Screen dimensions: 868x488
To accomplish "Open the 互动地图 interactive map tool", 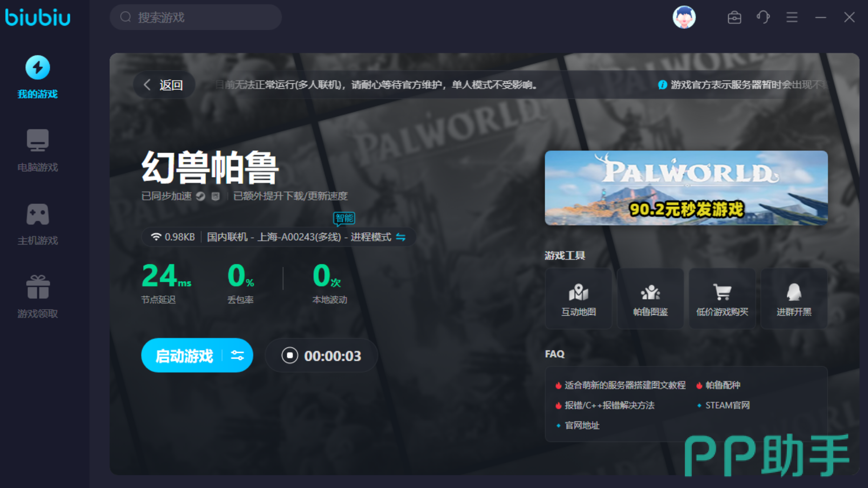I will 578,299.
